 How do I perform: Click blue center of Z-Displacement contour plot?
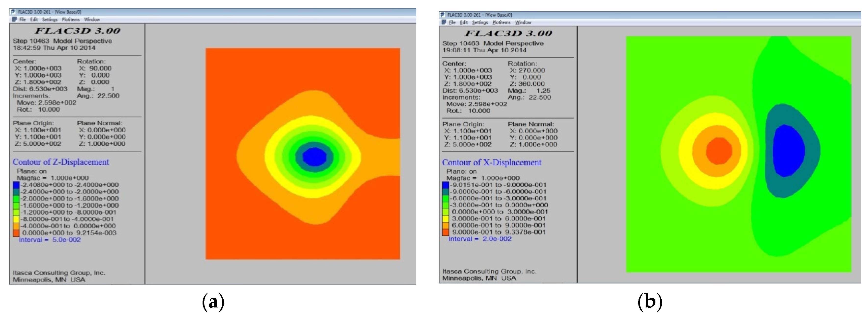click(x=314, y=157)
